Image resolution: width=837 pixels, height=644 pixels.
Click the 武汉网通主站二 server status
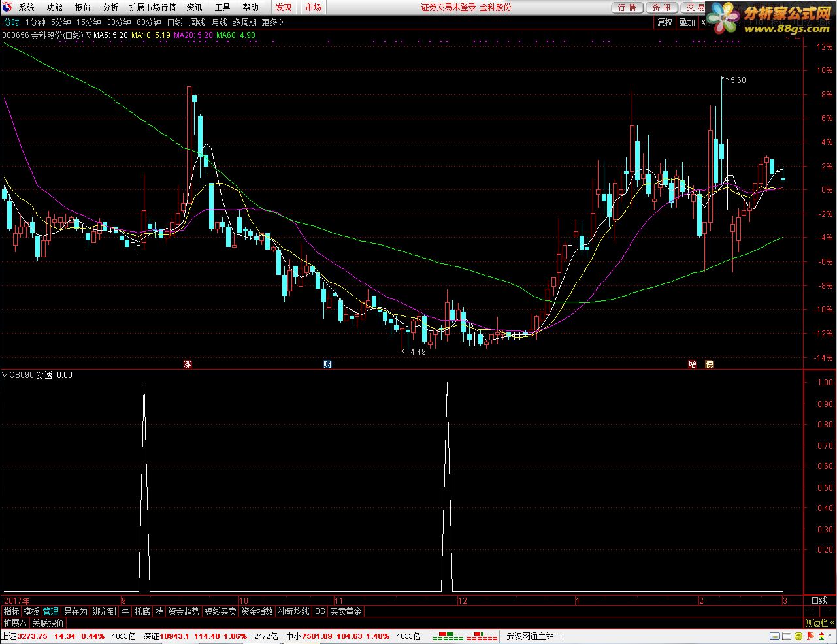533,636
